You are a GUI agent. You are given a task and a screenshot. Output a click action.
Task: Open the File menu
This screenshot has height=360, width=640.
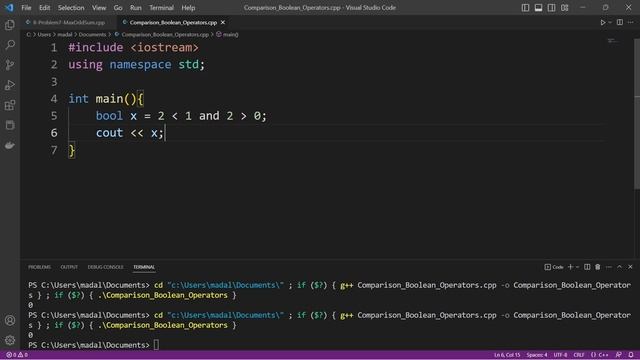pos(26,8)
